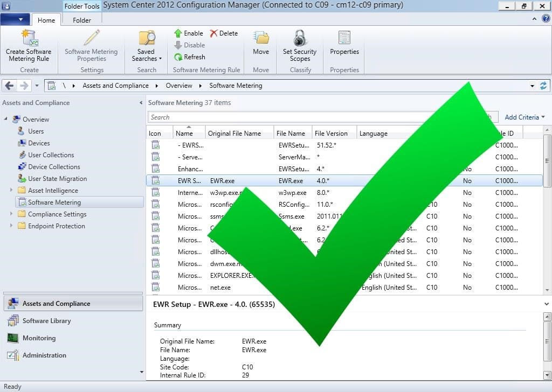Select User State Migration node
Image resolution: width=552 pixels, height=392 pixels.
pyautogui.click(x=57, y=179)
